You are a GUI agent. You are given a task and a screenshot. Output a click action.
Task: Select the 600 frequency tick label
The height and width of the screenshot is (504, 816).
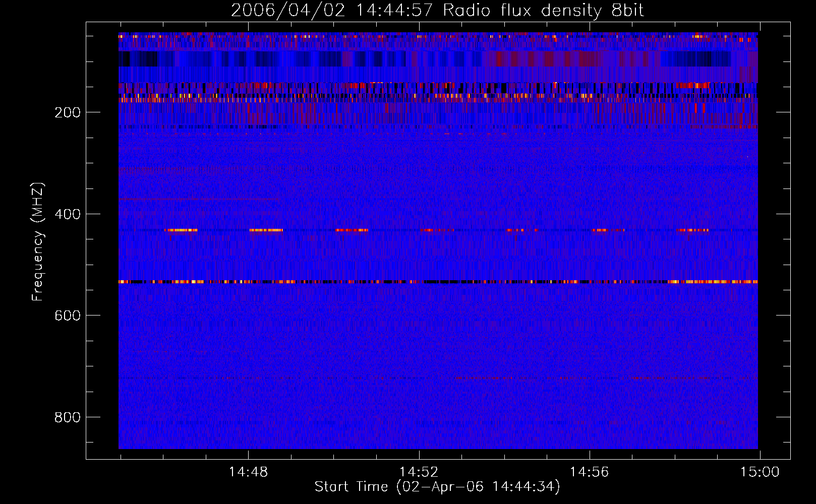(68, 316)
